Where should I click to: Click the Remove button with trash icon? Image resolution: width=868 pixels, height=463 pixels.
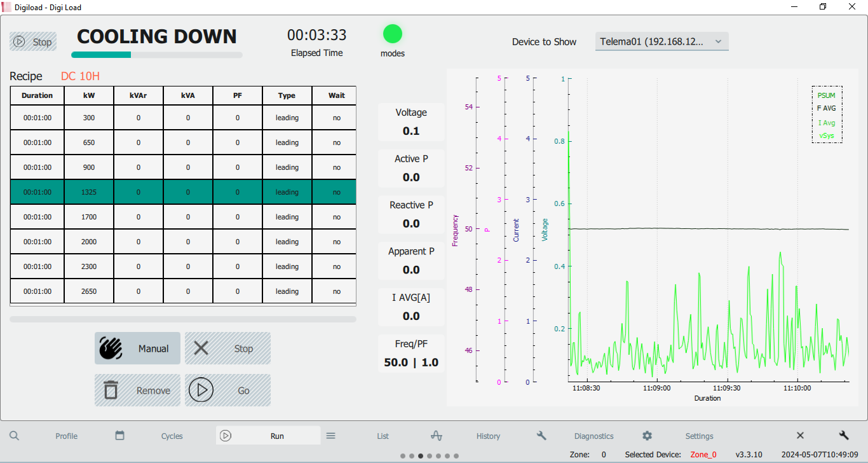click(137, 390)
